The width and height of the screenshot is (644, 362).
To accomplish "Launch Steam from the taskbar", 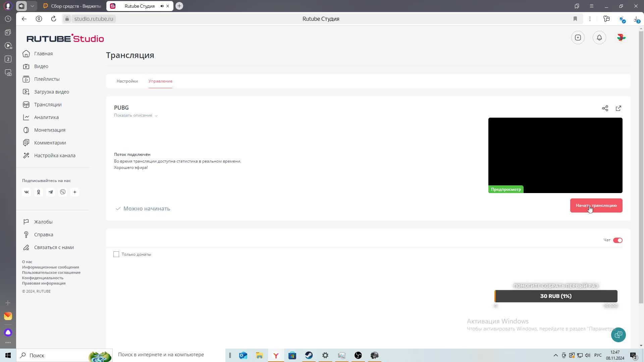I will pyautogui.click(x=309, y=355).
